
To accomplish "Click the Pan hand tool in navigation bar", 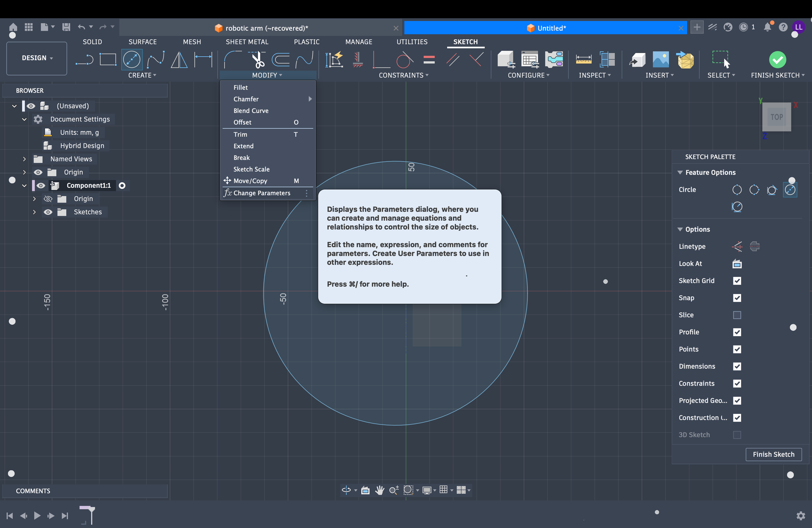I will [379, 490].
